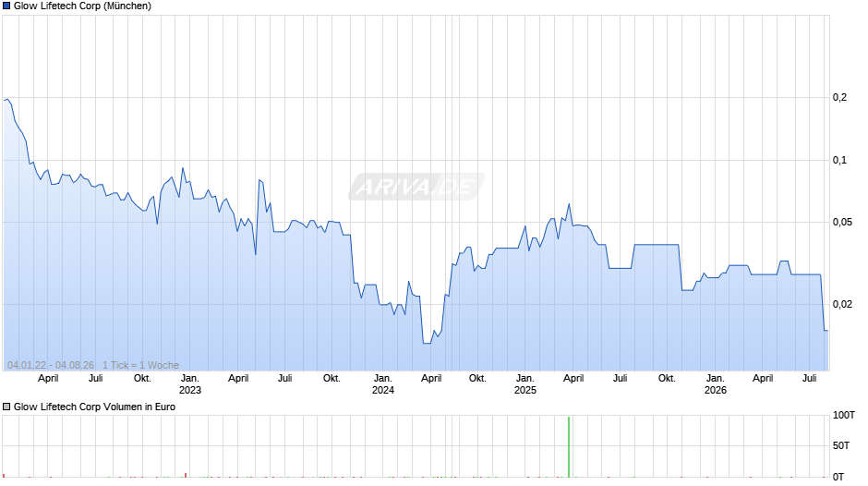This screenshot has width=868, height=486.
Task: Click the 'Juli' label after Jan. 2026
Action: 810,378
